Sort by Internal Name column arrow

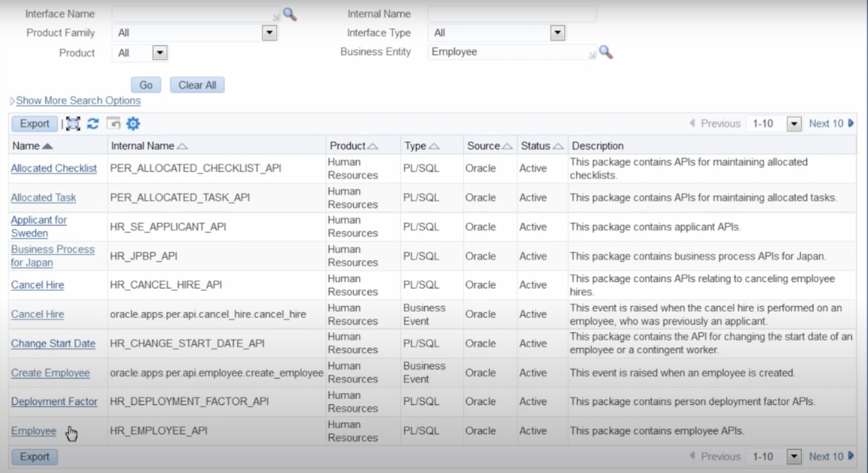pos(182,146)
